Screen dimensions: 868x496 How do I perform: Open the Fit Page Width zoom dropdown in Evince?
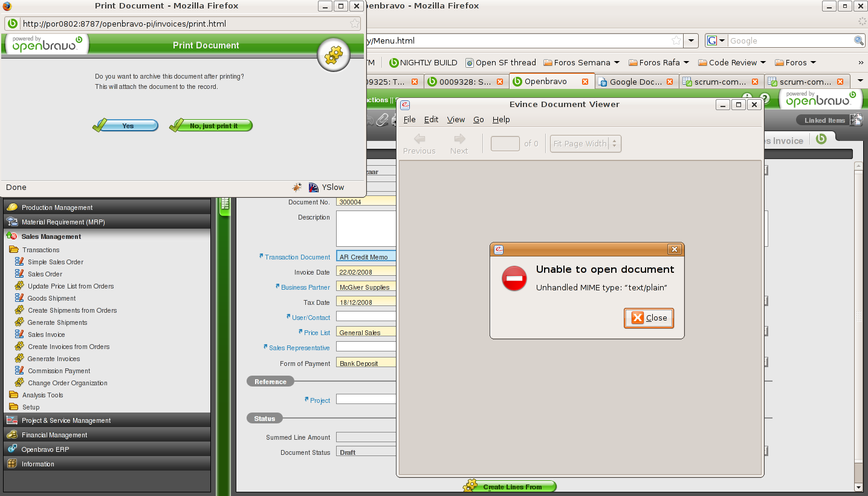click(x=586, y=143)
